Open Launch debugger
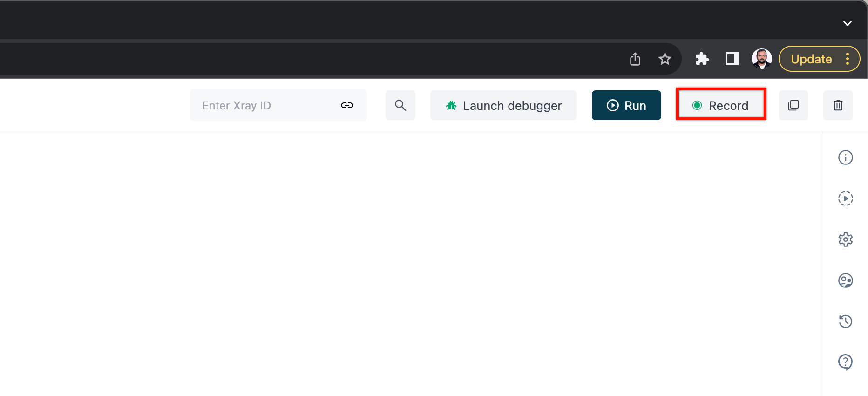The height and width of the screenshot is (396, 868). [503, 105]
